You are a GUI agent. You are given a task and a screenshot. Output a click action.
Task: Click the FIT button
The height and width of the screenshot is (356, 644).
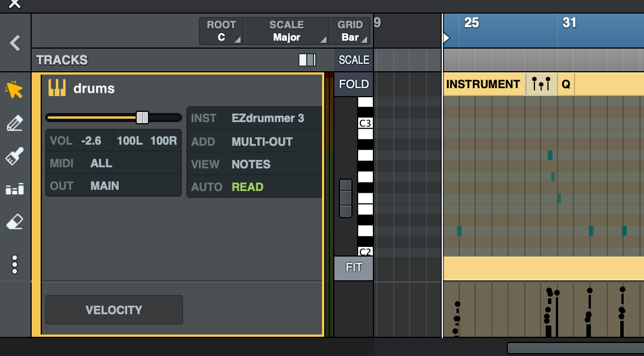click(354, 268)
